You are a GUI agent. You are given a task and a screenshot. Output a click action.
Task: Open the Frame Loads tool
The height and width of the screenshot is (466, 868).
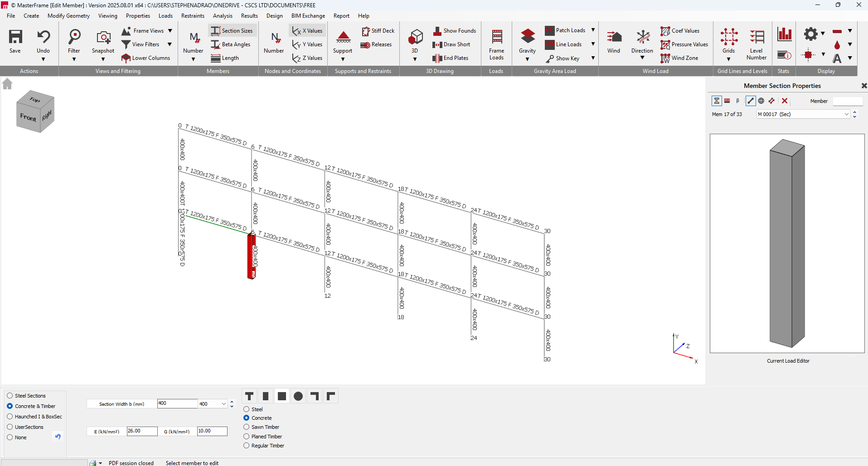coord(496,37)
